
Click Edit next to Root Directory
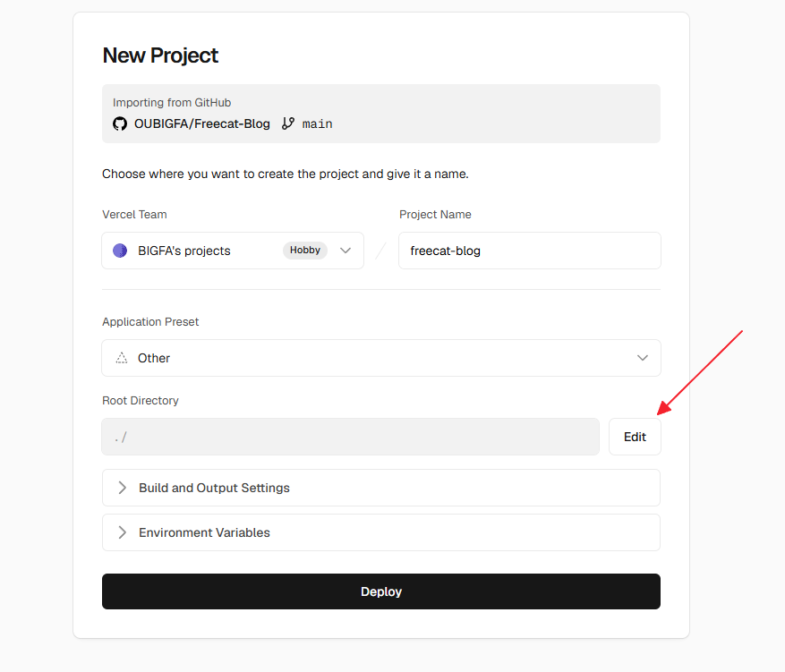pos(635,437)
